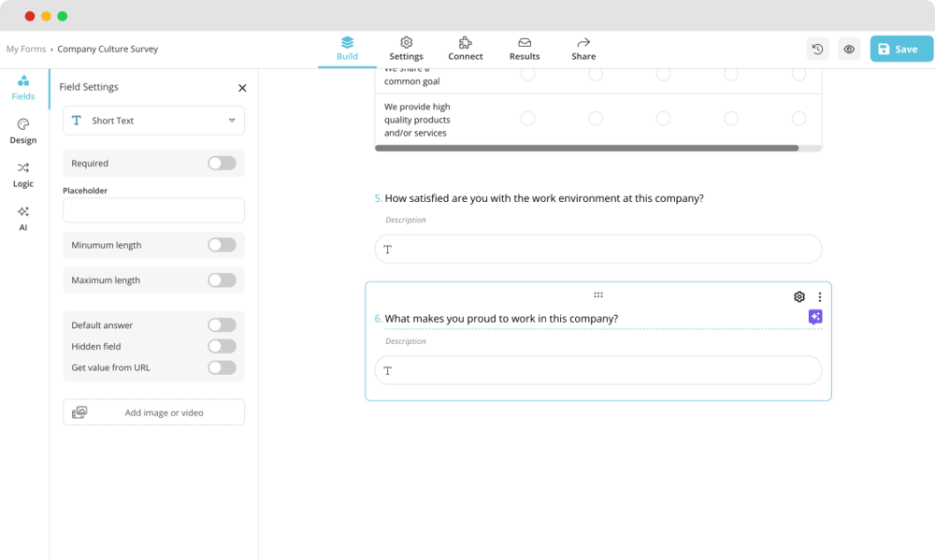Open question 6 settings gear icon
This screenshot has height=560, width=935.
[x=799, y=297]
